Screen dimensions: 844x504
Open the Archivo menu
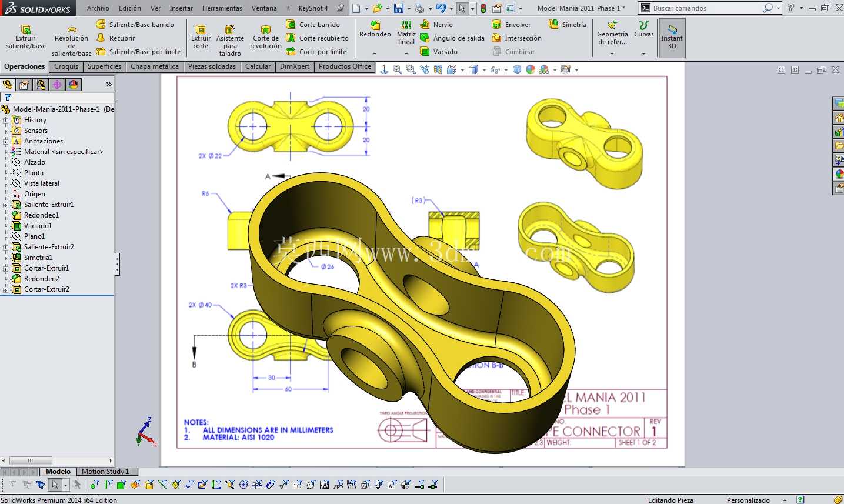click(98, 8)
